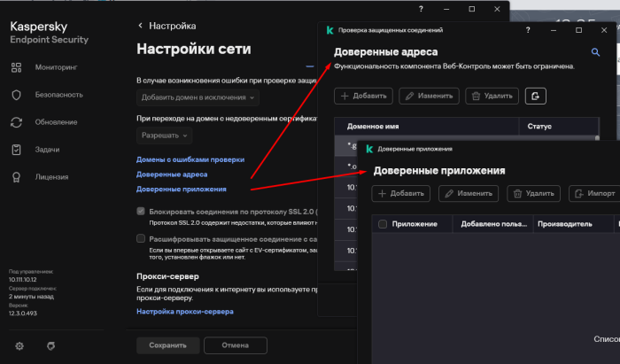Click the scrollbar in Доверенные адреса table
620x364 pixels.
pyautogui.click(x=597, y=138)
